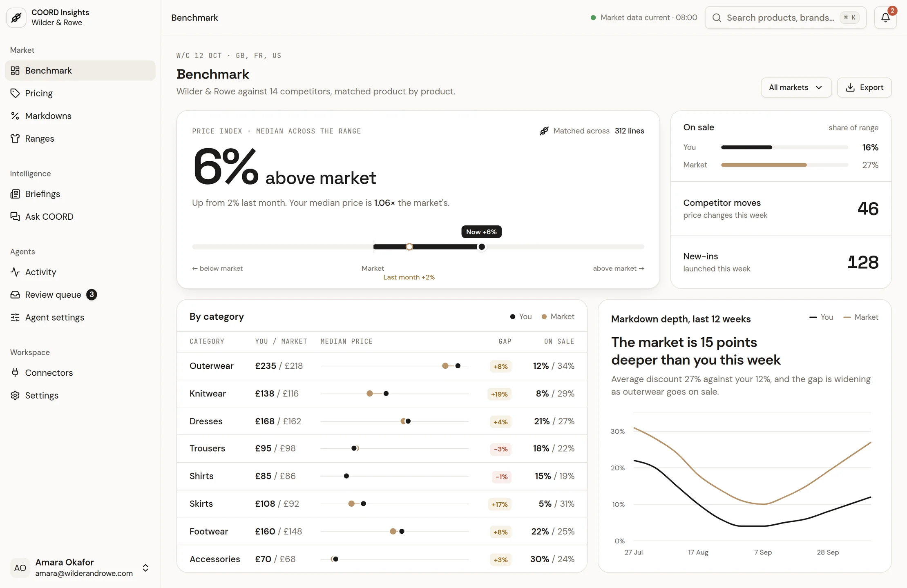
Task: Select the Knitwear category row
Action: (382, 394)
